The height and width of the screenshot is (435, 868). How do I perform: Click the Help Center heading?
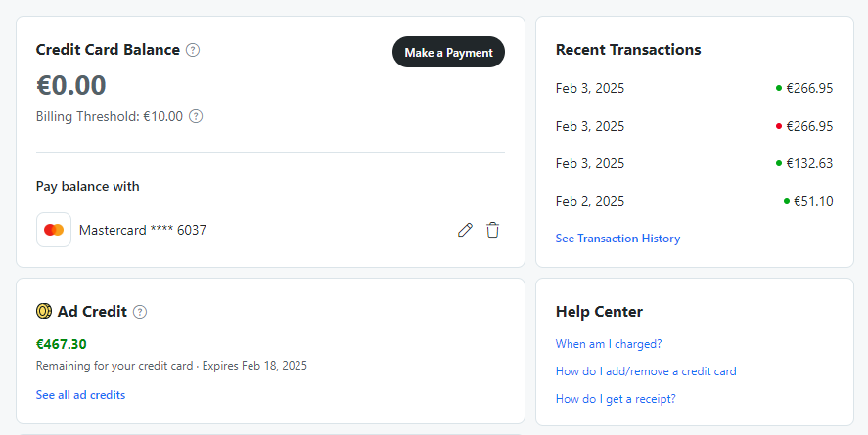point(599,312)
